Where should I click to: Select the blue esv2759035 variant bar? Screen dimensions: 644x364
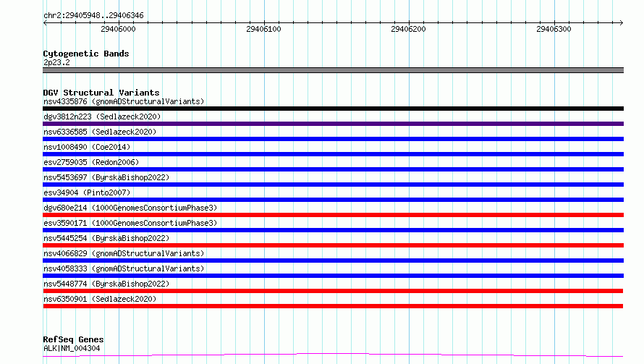point(333,169)
